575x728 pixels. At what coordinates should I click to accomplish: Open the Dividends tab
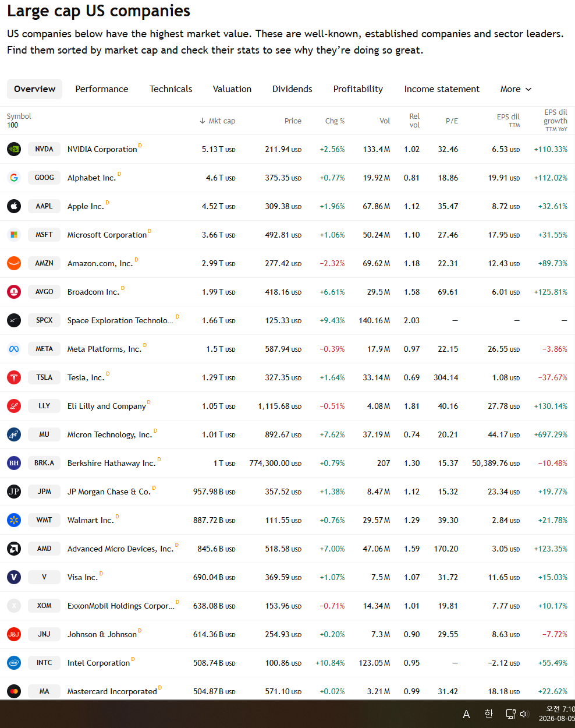pos(292,89)
